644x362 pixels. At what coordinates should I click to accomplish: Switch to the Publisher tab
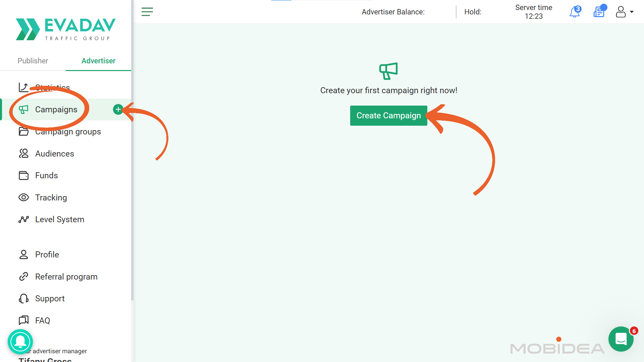[x=33, y=61]
